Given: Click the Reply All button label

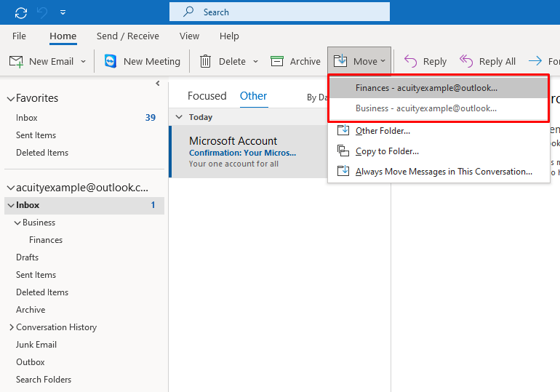Looking at the screenshot, I should tap(497, 61).
